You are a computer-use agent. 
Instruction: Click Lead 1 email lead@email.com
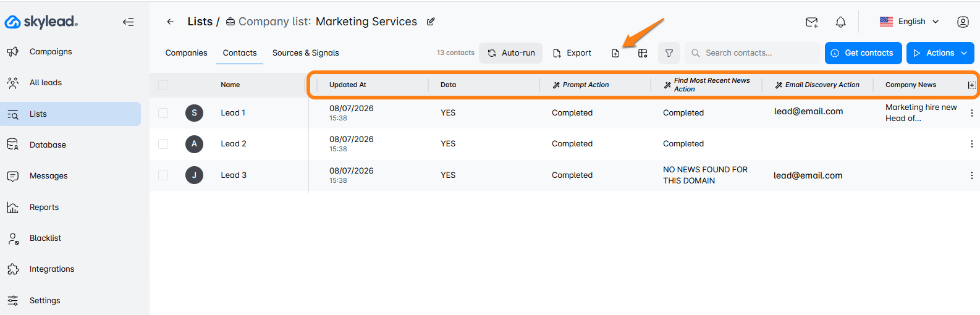coord(808,112)
